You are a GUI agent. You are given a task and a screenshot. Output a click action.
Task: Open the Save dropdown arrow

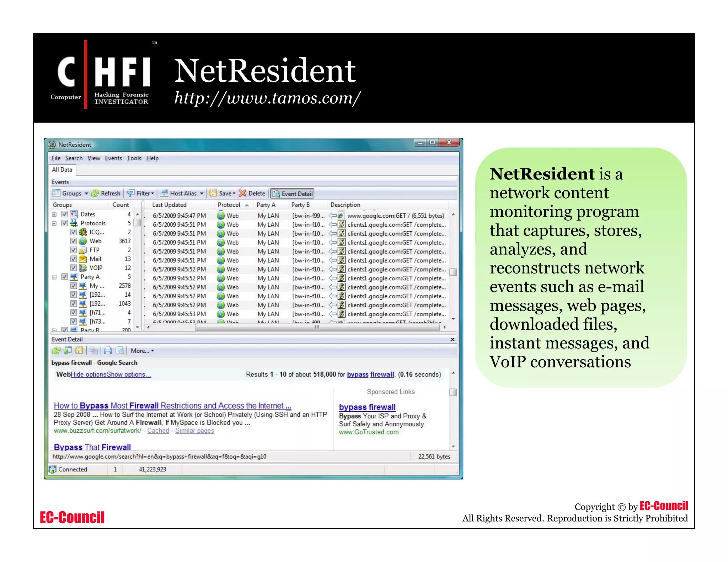(234, 194)
